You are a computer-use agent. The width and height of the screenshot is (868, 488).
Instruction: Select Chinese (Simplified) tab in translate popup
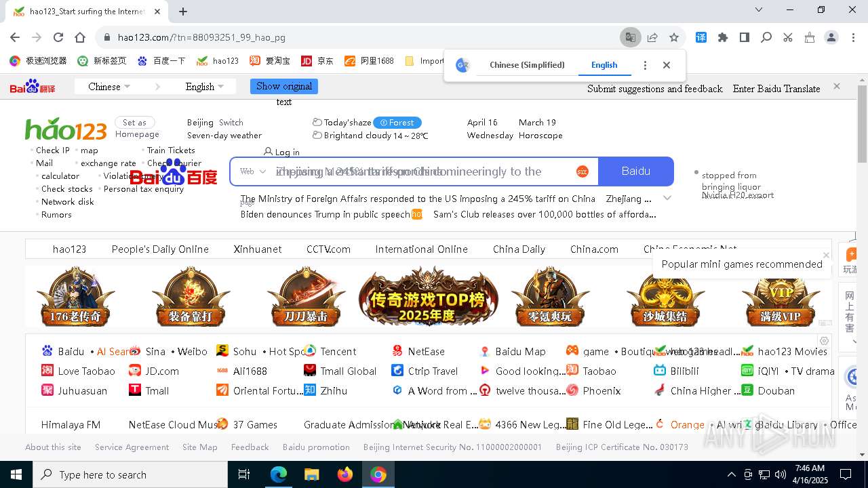click(x=527, y=65)
